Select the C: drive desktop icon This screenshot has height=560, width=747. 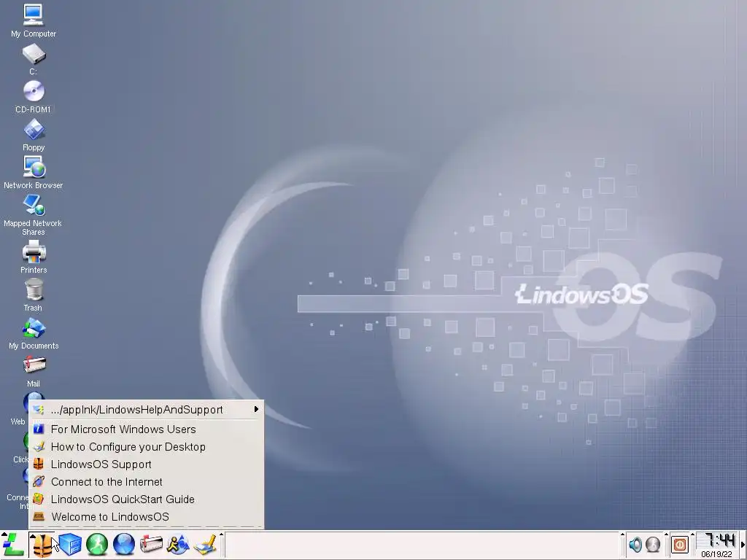[x=34, y=59]
